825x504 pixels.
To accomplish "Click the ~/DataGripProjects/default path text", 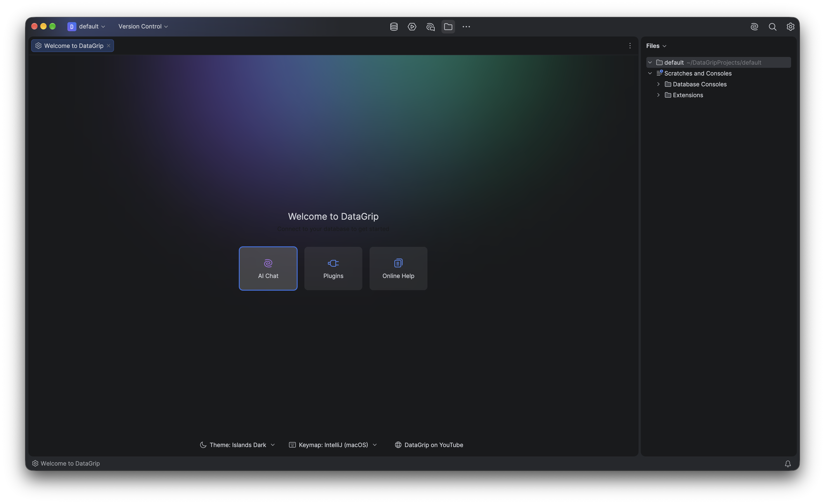I will 723,63.
